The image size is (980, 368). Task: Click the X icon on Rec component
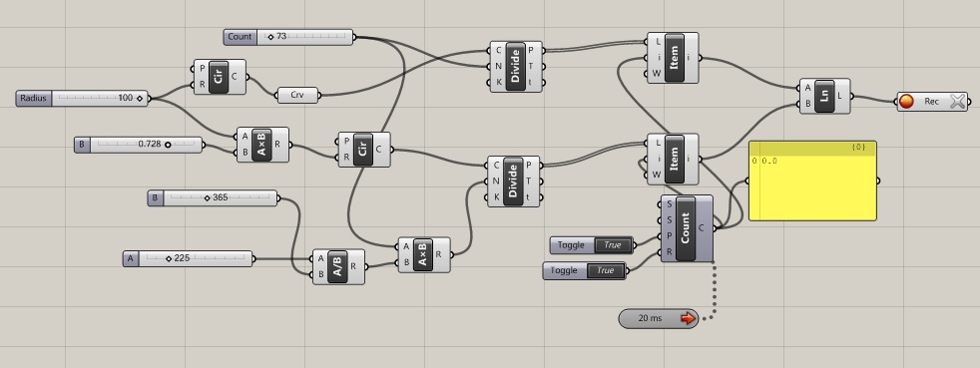click(957, 101)
